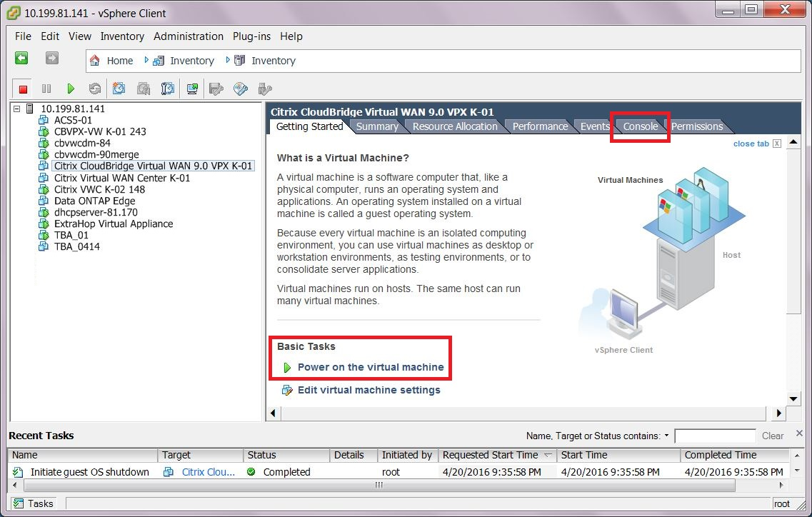Click the Citrix Clou... target link
The width and height of the screenshot is (812, 517).
pyautogui.click(x=209, y=472)
